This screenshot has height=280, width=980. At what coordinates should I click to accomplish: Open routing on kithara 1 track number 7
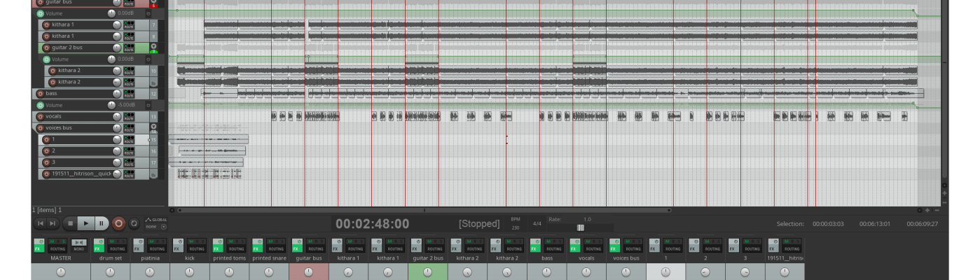coord(129,25)
